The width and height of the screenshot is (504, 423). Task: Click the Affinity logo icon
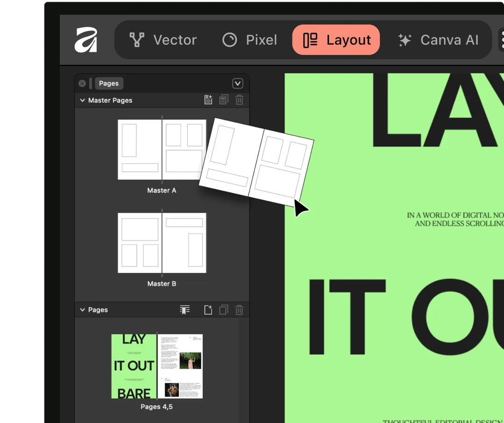(x=86, y=40)
